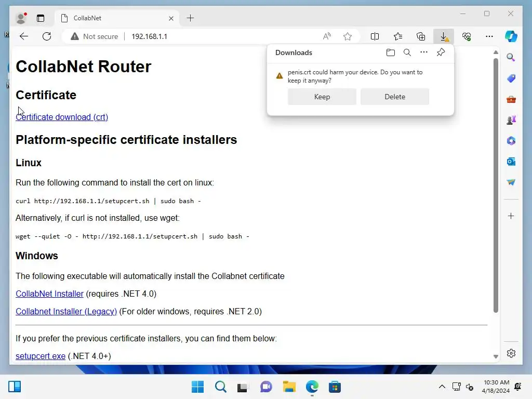This screenshot has width=532, height=399.
Task: Show hidden system tray icons
Action: [x=442, y=387]
